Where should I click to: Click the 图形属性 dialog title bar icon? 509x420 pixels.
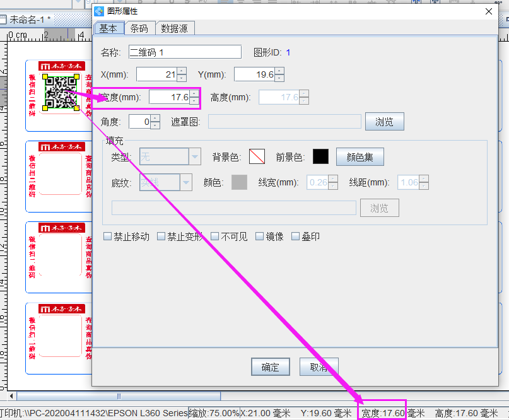click(x=100, y=11)
